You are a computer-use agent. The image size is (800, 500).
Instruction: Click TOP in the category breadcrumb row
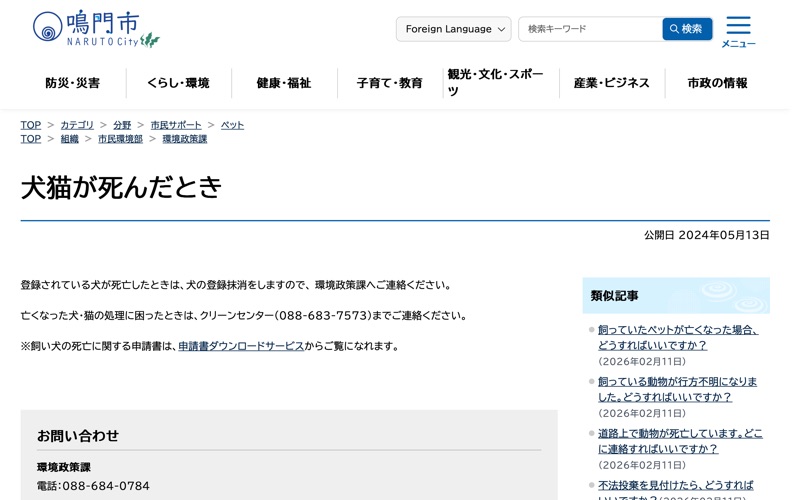(31, 125)
